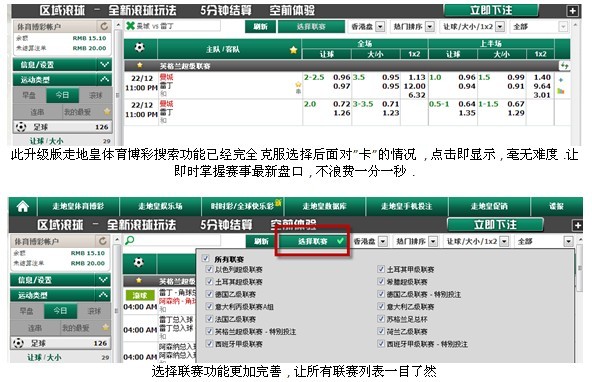Open the 走地皇娱乐场 navigation tab

160,206
